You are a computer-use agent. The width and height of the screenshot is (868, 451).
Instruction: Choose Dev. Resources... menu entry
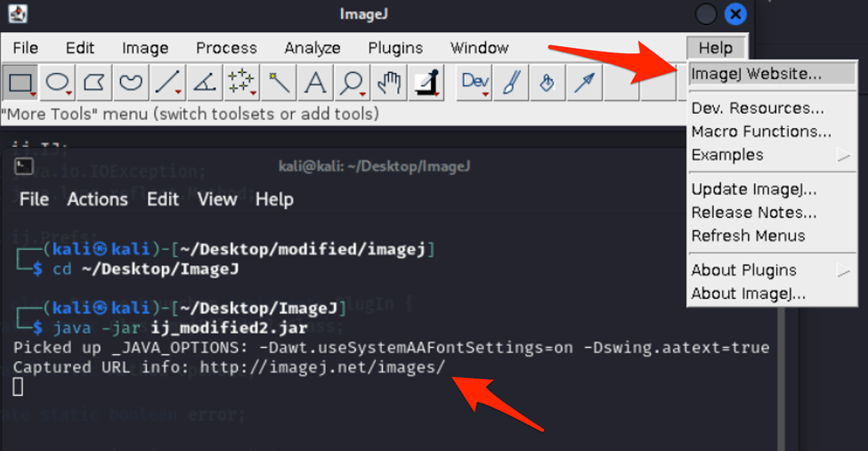click(772, 108)
